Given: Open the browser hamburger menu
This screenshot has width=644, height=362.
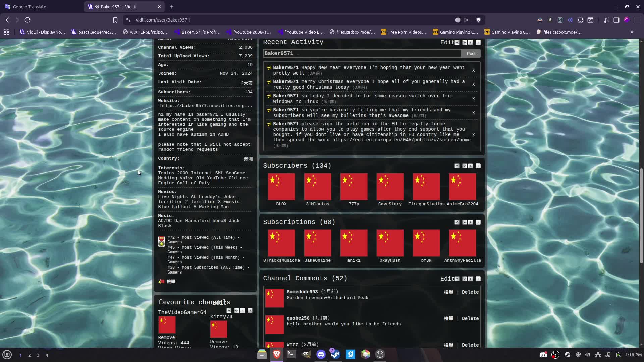Looking at the screenshot, I should click(636, 20).
